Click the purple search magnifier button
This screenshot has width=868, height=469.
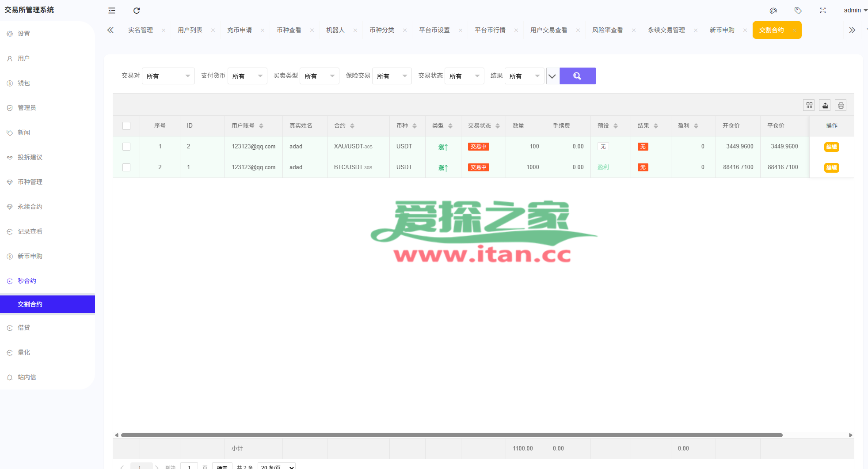[577, 76]
